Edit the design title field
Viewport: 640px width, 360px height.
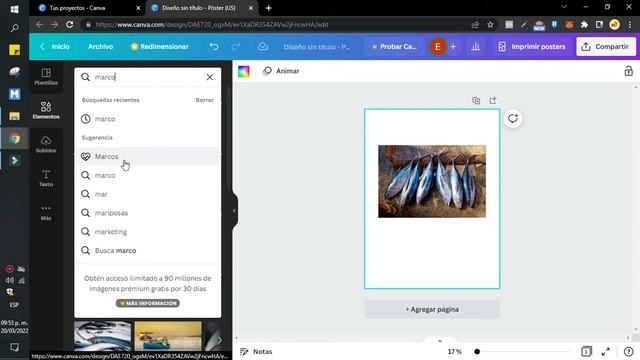tap(317, 47)
